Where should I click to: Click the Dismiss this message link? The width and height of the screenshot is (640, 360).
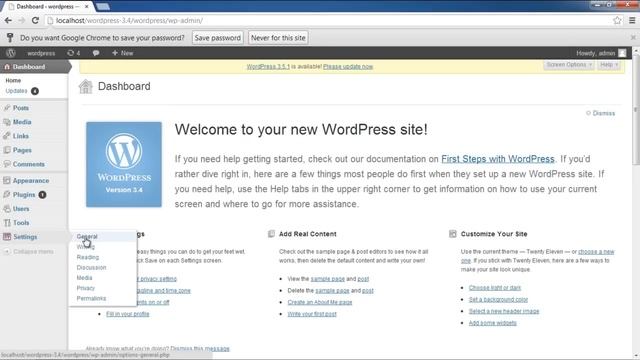(200, 349)
